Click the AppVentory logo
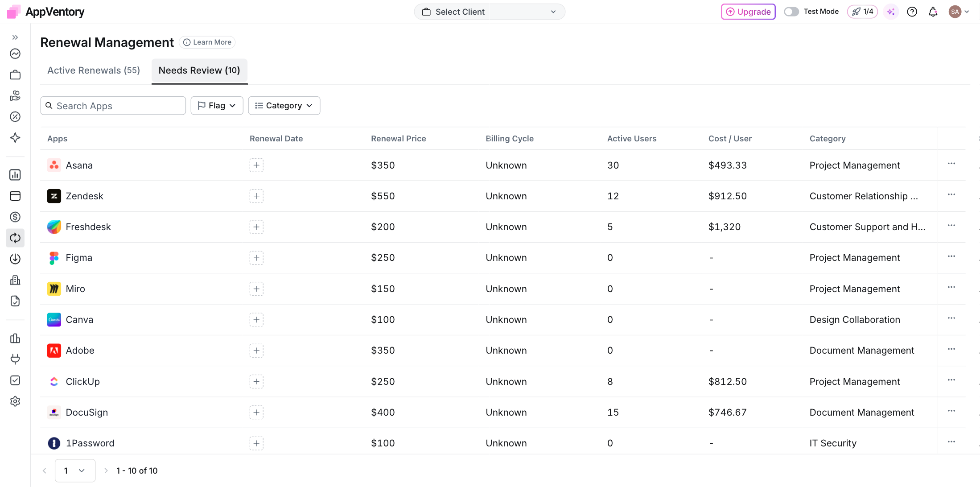Viewport: 980px width, 487px height. coord(46,12)
